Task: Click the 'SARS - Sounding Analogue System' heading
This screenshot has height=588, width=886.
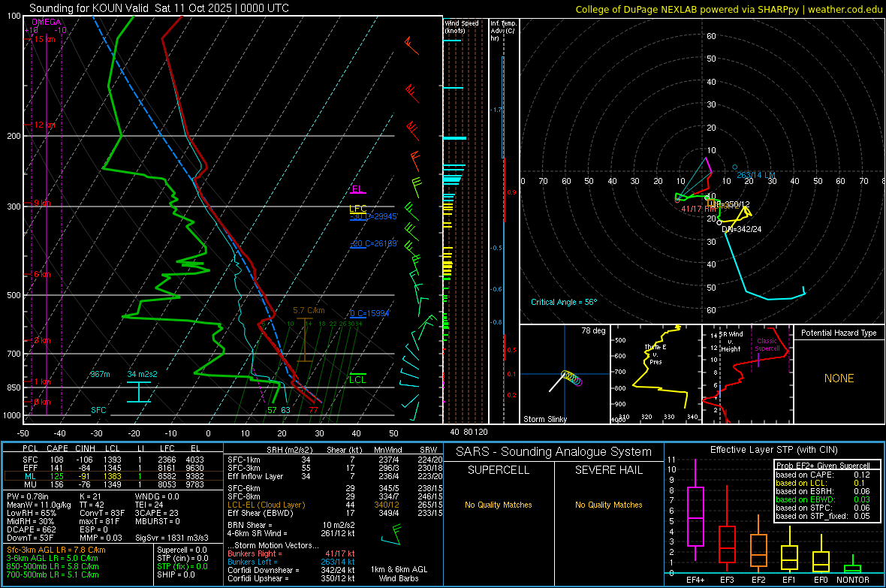Action: (x=553, y=452)
